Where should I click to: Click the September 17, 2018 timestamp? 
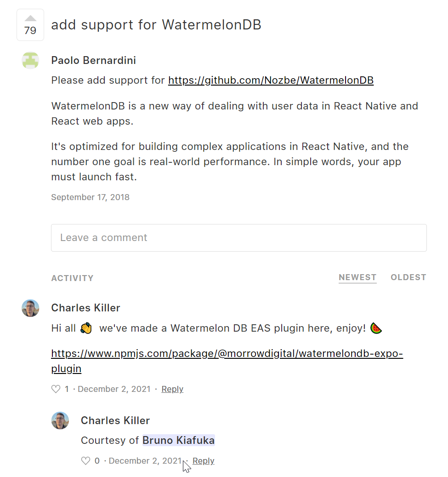[x=90, y=197]
